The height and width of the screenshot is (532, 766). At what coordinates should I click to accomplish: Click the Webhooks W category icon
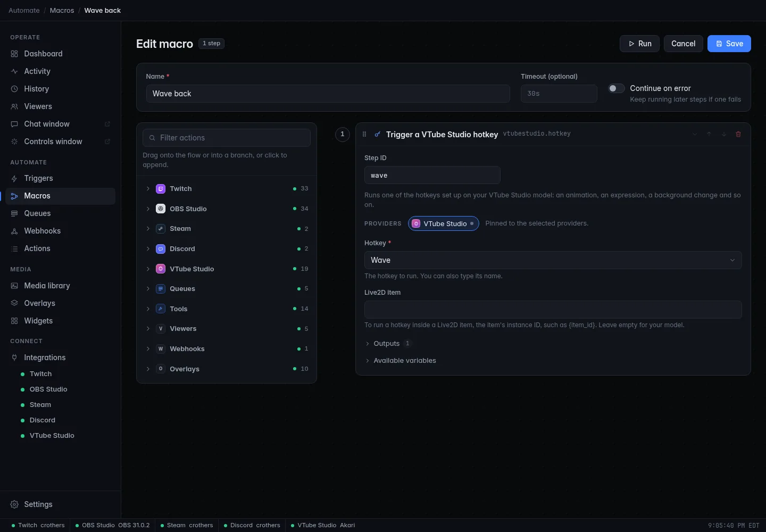(x=161, y=349)
